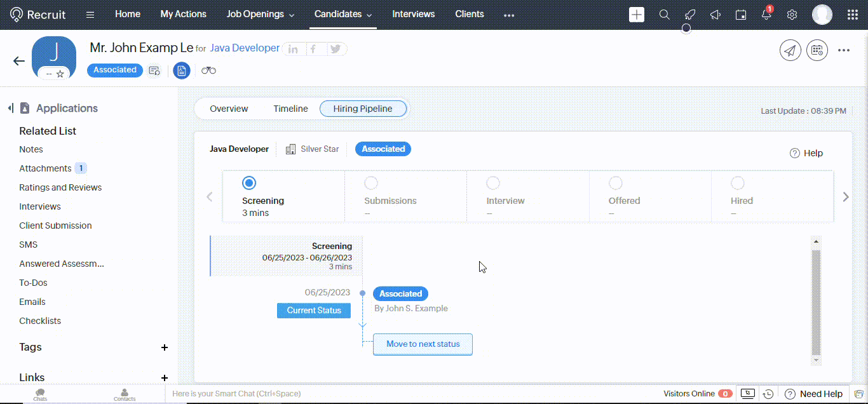
Task: Select the Offered stage radio button
Action: (x=616, y=182)
